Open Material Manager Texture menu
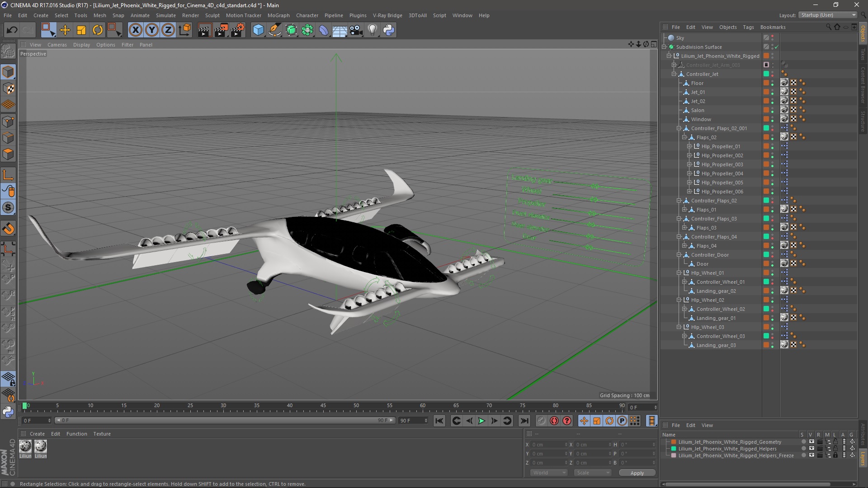The height and width of the screenshot is (488, 868). 102,434
